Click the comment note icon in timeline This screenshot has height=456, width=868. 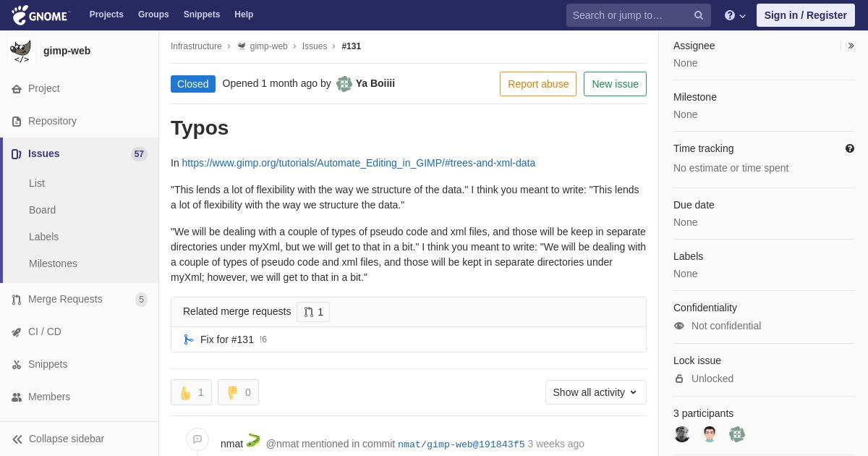point(197,439)
